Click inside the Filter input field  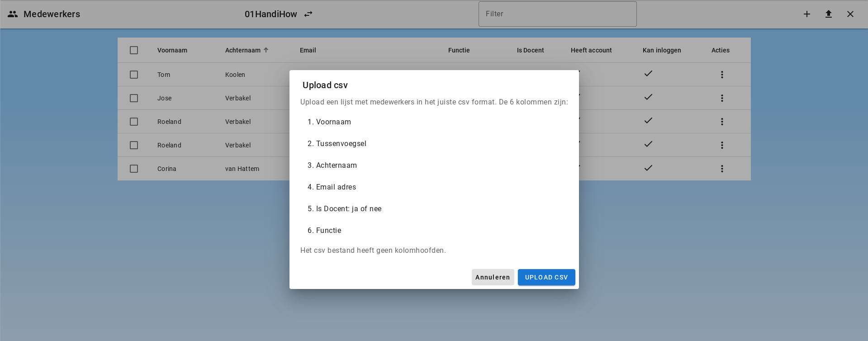[557, 14]
